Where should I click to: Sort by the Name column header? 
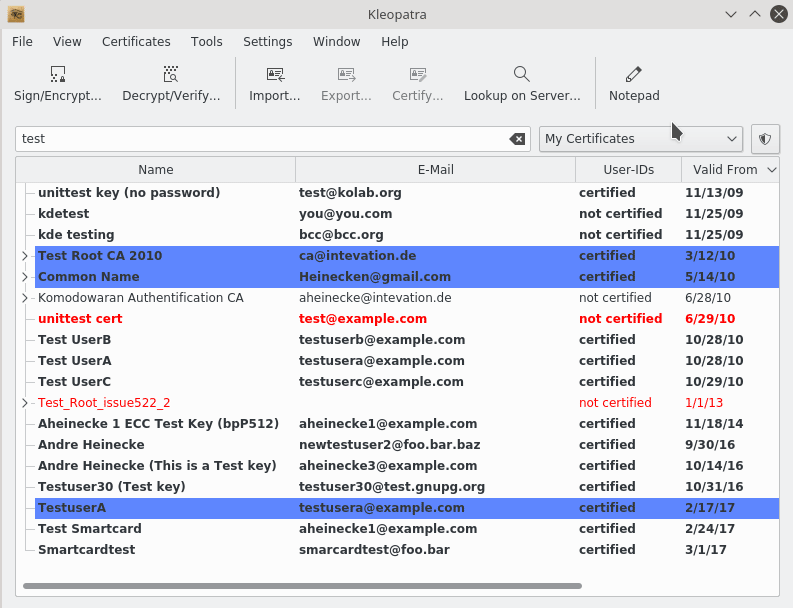[156, 169]
